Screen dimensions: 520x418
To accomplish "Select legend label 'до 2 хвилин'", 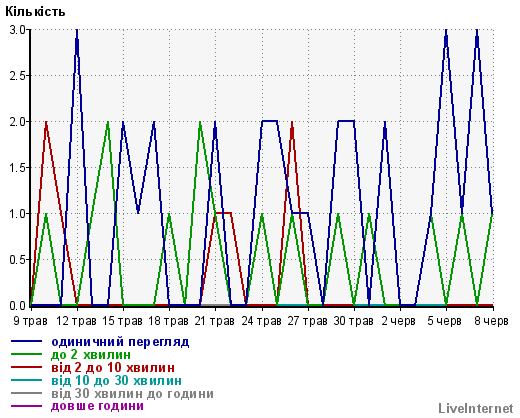I will click(x=91, y=355).
